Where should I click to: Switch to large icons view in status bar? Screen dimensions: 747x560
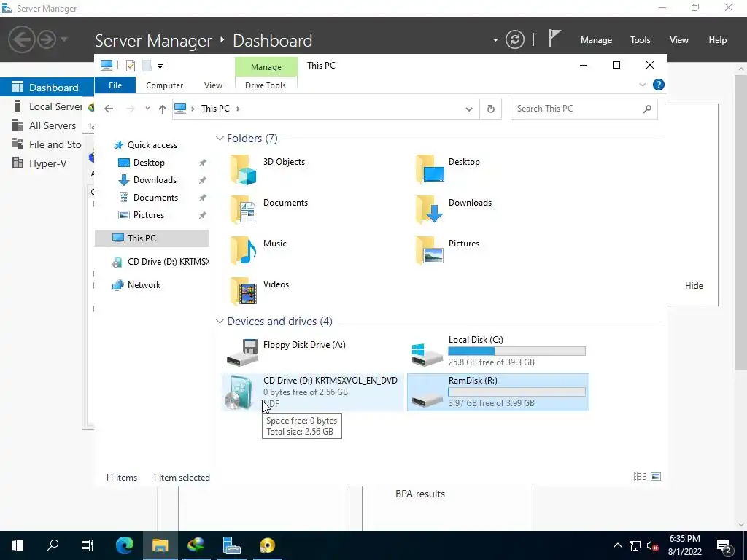(x=656, y=477)
